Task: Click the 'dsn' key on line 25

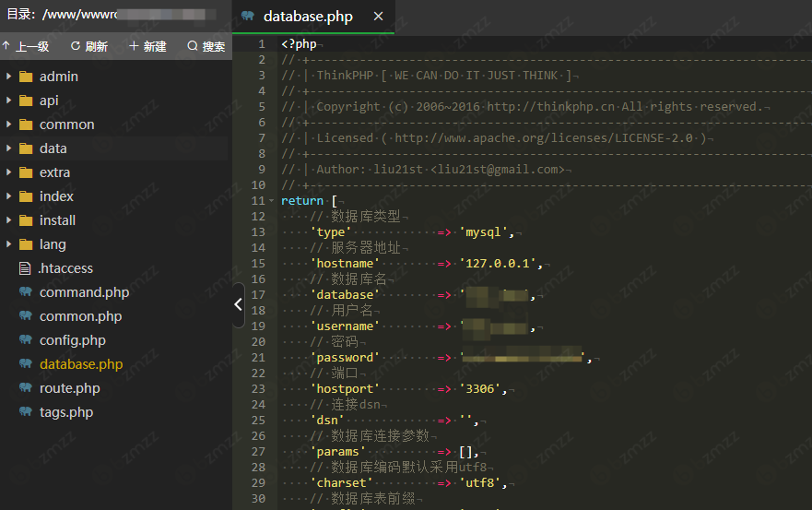Action: pyautogui.click(x=327, y=420)
